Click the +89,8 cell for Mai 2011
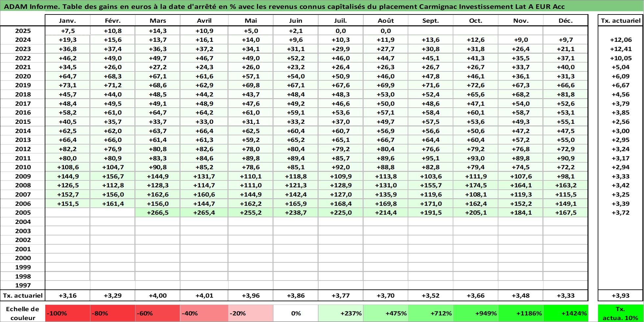Screen dimensions: 644x322 (x=250, y=158)
